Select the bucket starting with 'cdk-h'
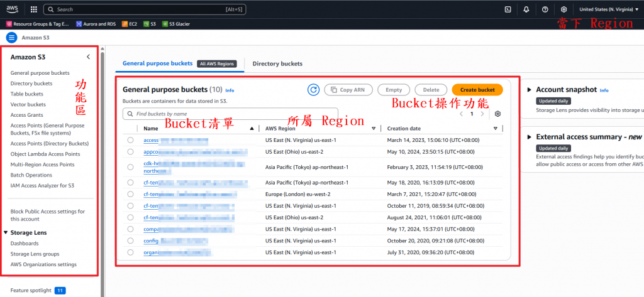644x297 pixels. pyautogui.click(x=130, y=167)
